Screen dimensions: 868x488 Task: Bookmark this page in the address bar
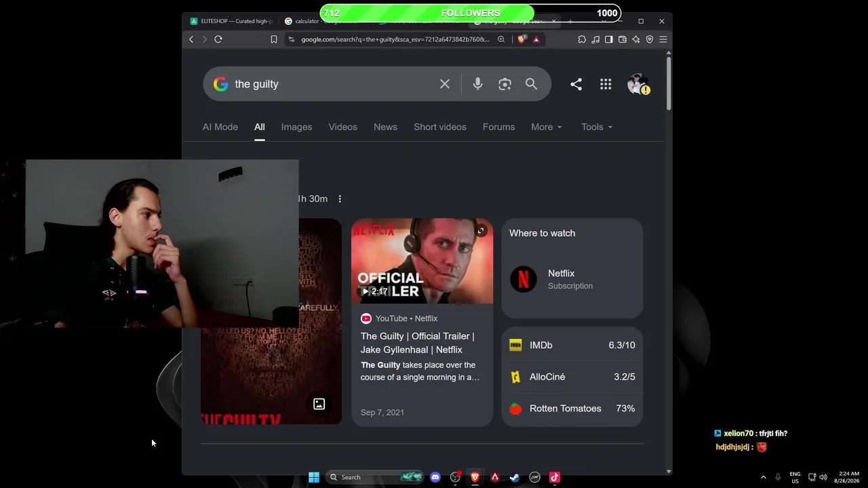coord(274,39)
